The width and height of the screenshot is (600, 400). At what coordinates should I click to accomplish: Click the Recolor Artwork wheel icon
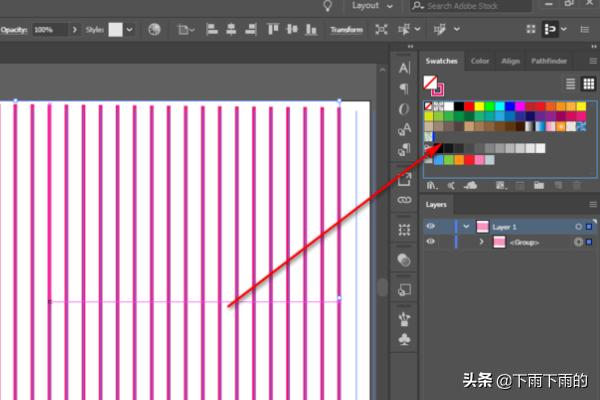tap(154, 30)
